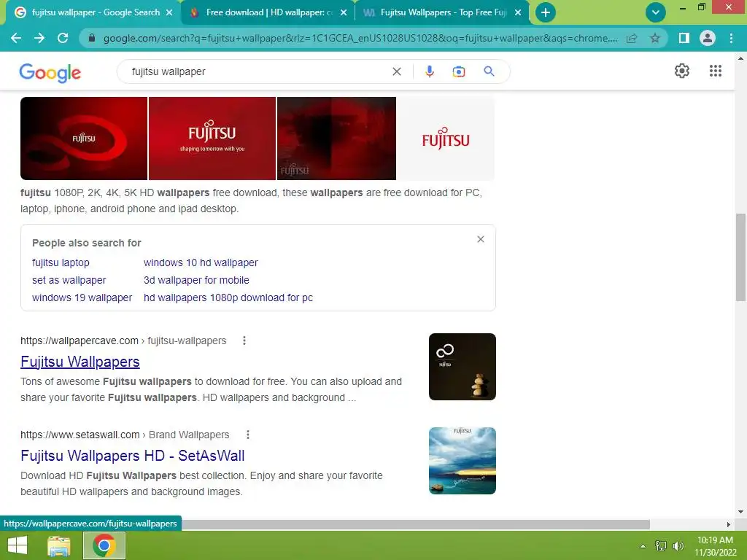The image size is (747, 560).
Task: Open the Chrome side panel
Action: pos(684,38)
